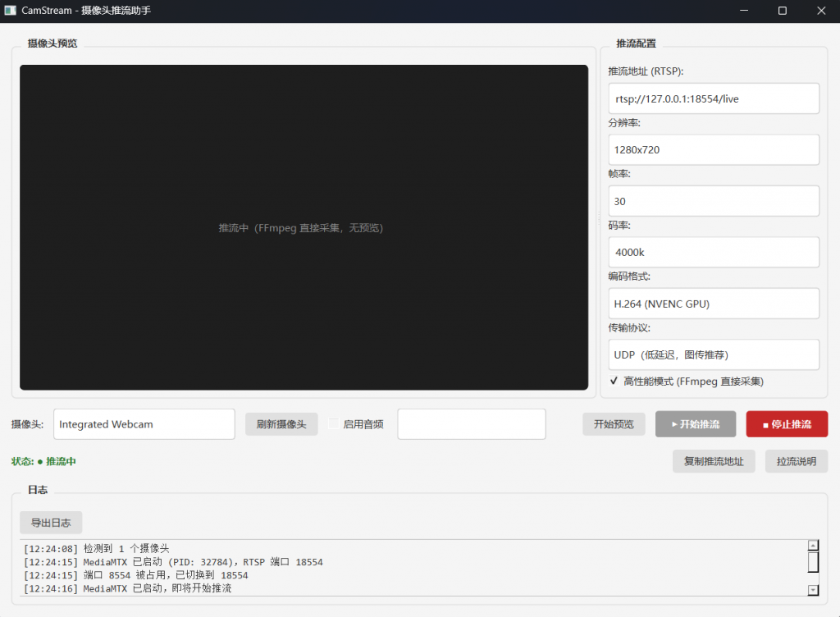Click the log scrollbar down arrow
This screenshot has width=840, height=617.
813,589
